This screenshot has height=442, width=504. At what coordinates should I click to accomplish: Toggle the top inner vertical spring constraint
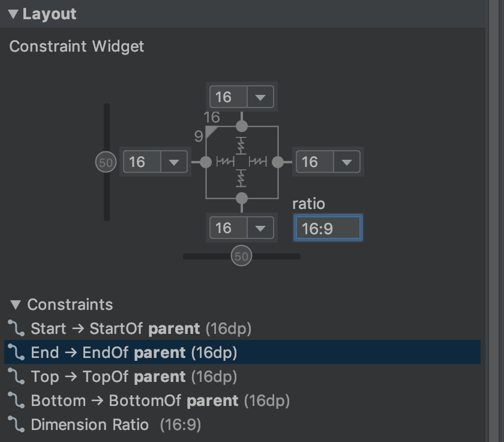pyautogui.click(x=241, y=146)
